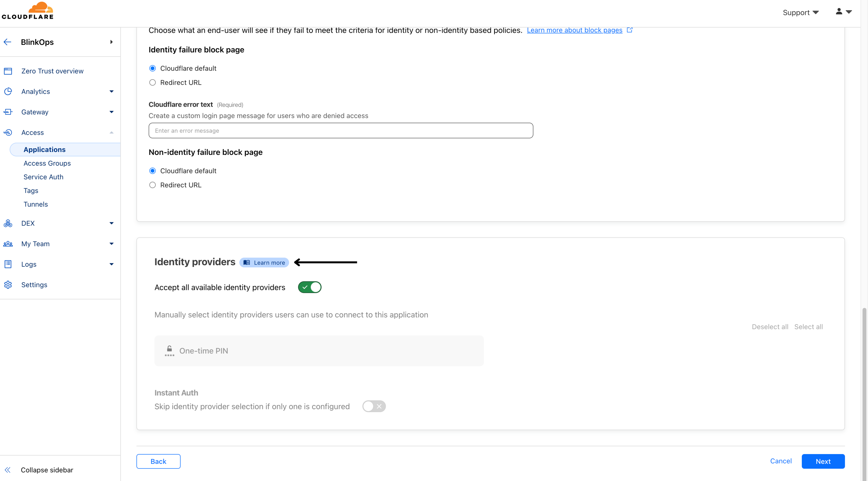
Task: Click Cancel
Action: coord(781,461)
